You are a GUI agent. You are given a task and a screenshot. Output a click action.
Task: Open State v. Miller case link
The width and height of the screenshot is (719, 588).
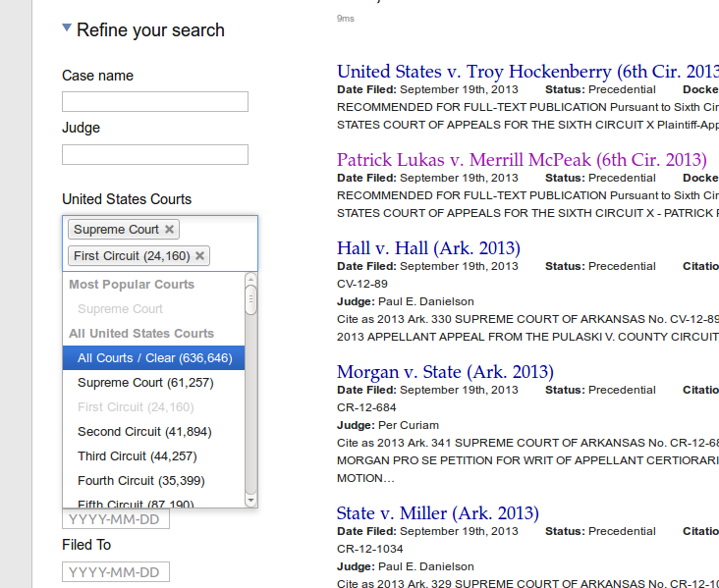click(437, 513)
